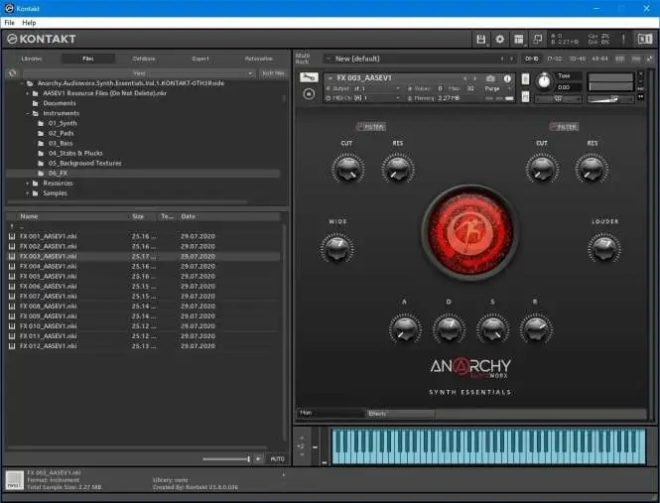
Task: Click the preview volume slider beside AUTO
Action: [x=226, y=459]
